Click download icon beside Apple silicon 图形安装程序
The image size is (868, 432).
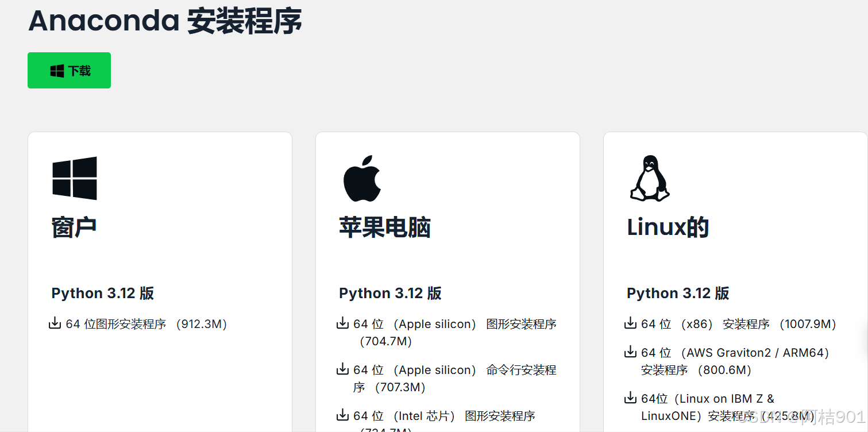click(x=343, y=323)
